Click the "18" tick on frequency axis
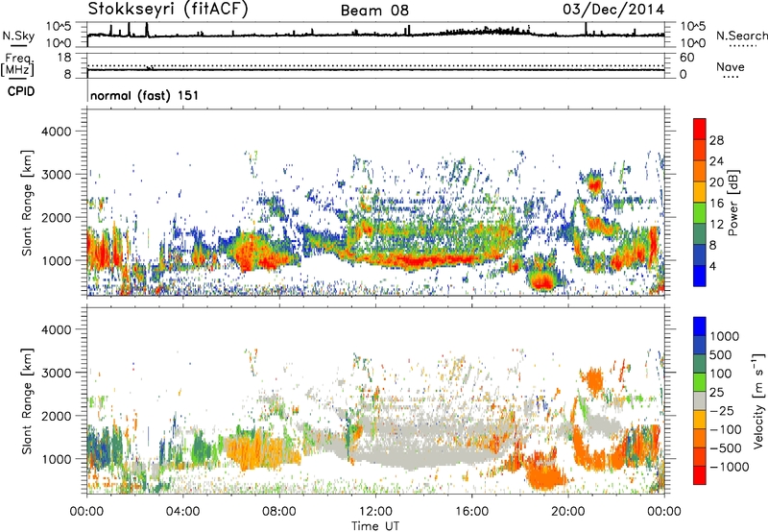The width and height of the screenshot is (768, 532). pos(64,58)
